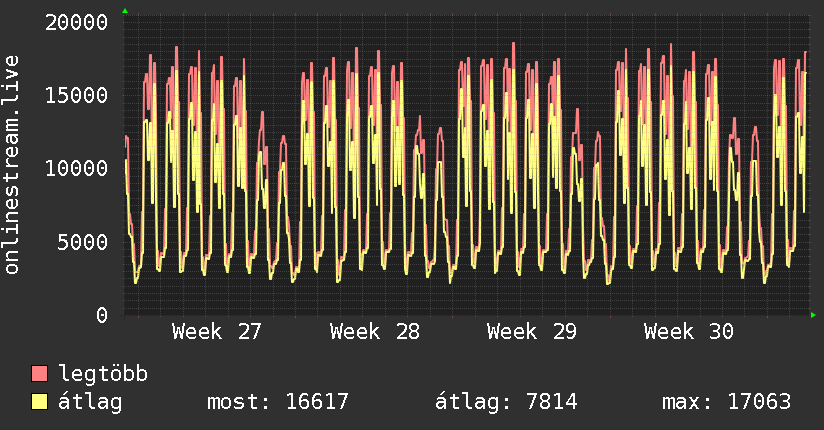Click the max: 17063 statistic

(726, 402)
